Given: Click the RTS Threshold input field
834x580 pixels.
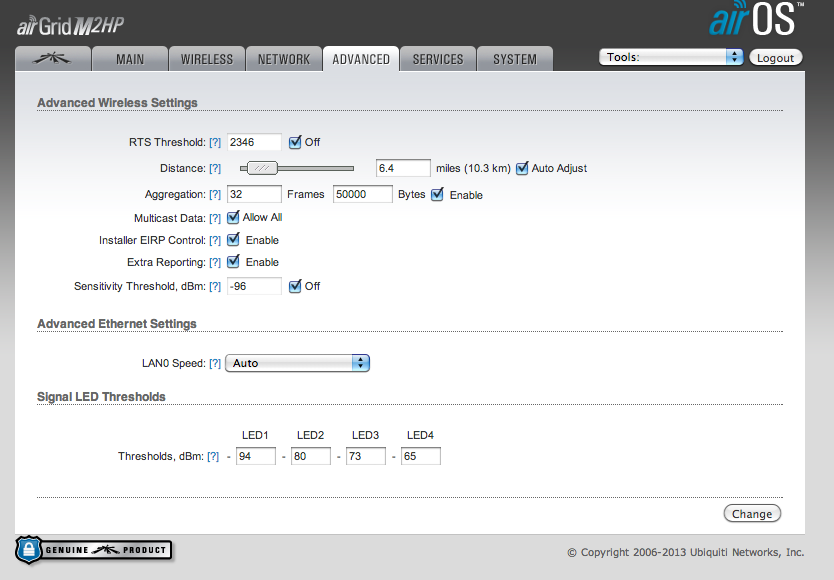Looking at the screenshot, I should 254,142.
